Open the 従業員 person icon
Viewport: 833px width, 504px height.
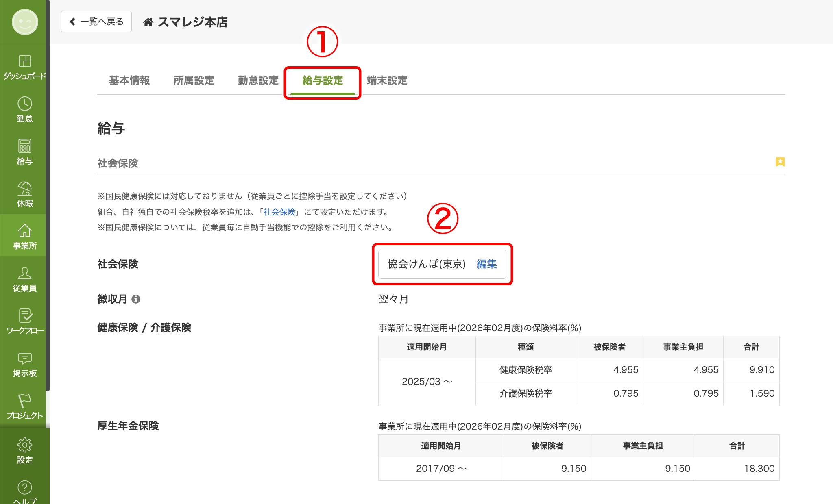coord(24,274)
